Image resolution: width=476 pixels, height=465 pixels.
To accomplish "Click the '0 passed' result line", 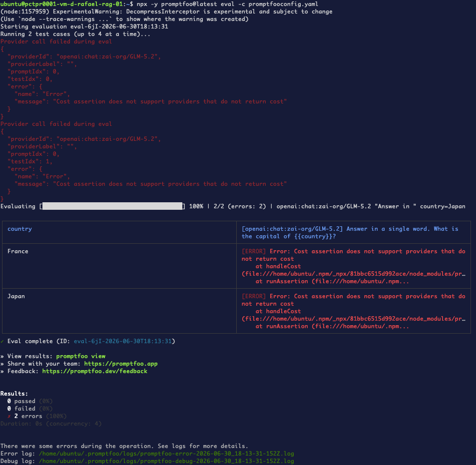I will 30,401.
